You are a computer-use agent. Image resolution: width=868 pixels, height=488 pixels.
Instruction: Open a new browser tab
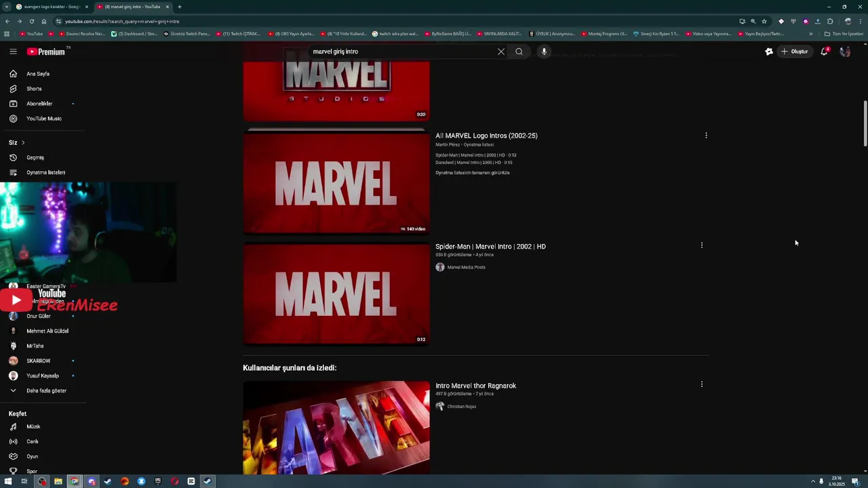(x=179, y=7)
